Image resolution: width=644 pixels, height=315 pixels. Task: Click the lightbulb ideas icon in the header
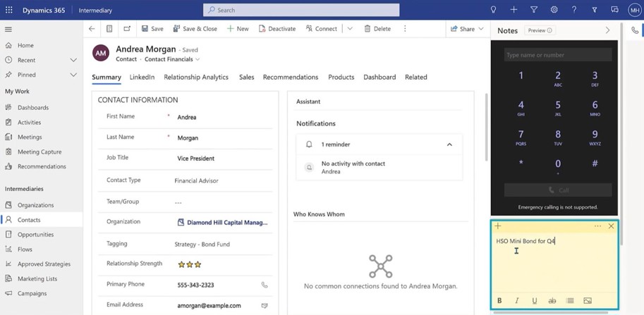493,10
